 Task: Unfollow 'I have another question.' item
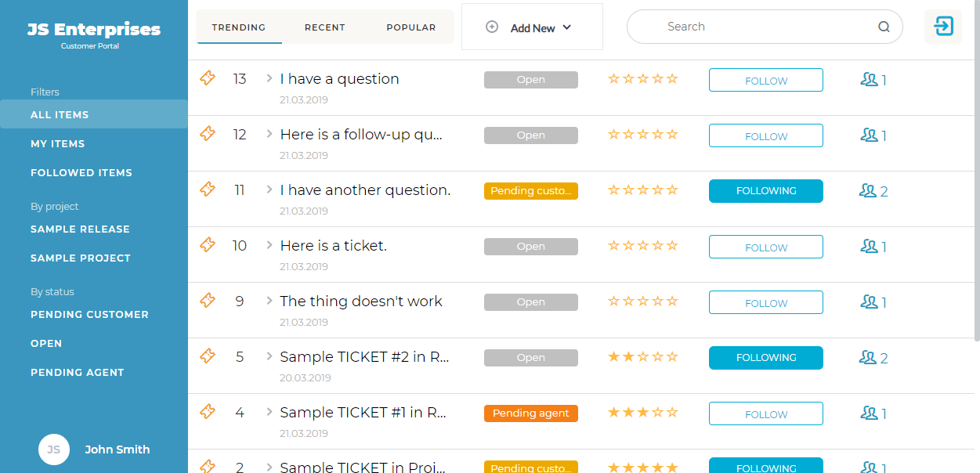(x=766, y=191)
